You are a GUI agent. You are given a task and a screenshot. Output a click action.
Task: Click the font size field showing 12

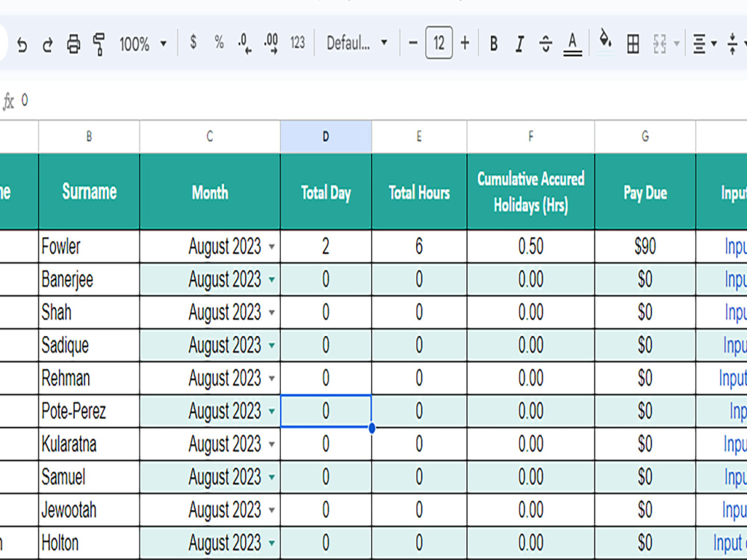click(x=438, y=43)
